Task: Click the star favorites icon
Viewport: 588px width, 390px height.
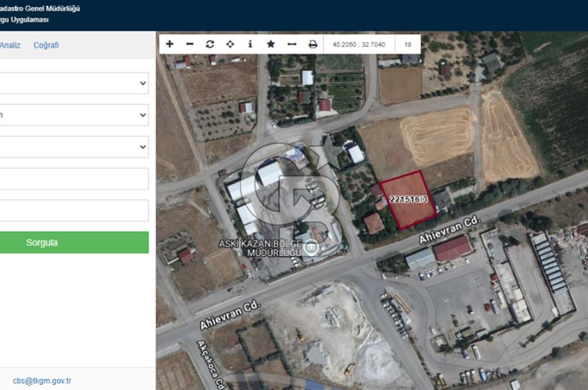Action: (270, 44)
